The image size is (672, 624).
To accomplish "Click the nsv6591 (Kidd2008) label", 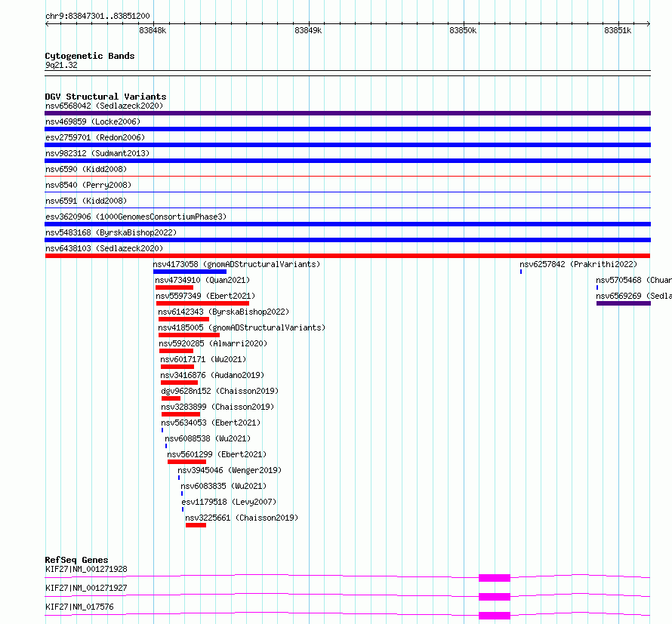I will (x=86, y=201).
